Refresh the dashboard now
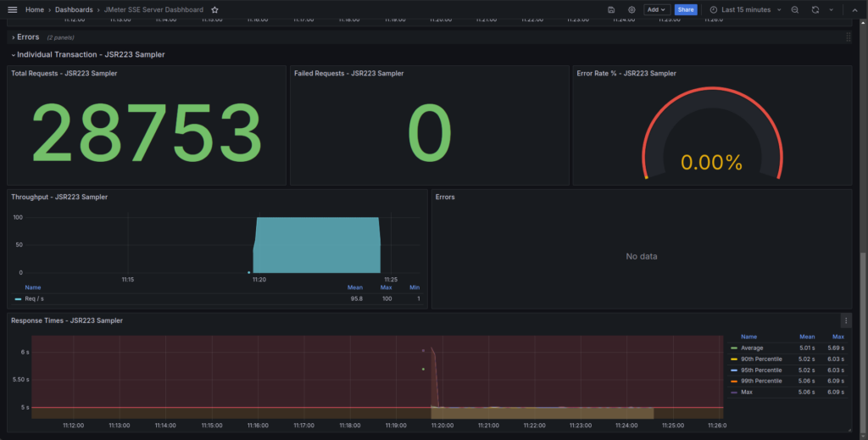The height and width of the screenshot is (440, 868). point(815,10)
